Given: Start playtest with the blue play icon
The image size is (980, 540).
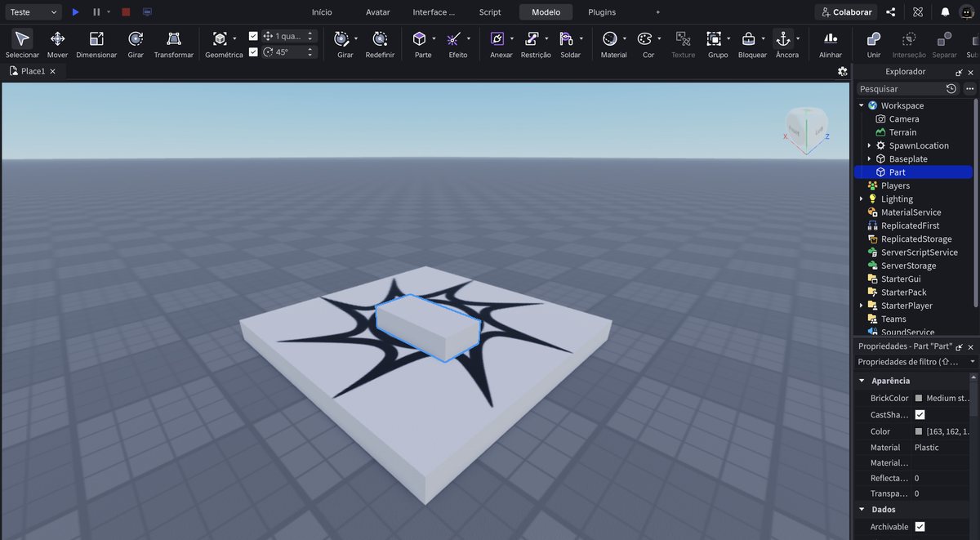Looking at the screenshot, I should (75, 12).
